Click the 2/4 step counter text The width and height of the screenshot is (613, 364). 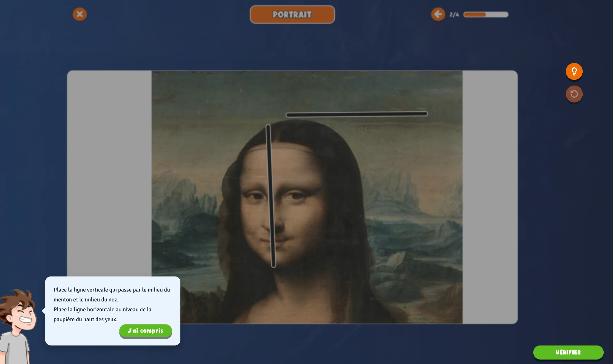[454, 15]
